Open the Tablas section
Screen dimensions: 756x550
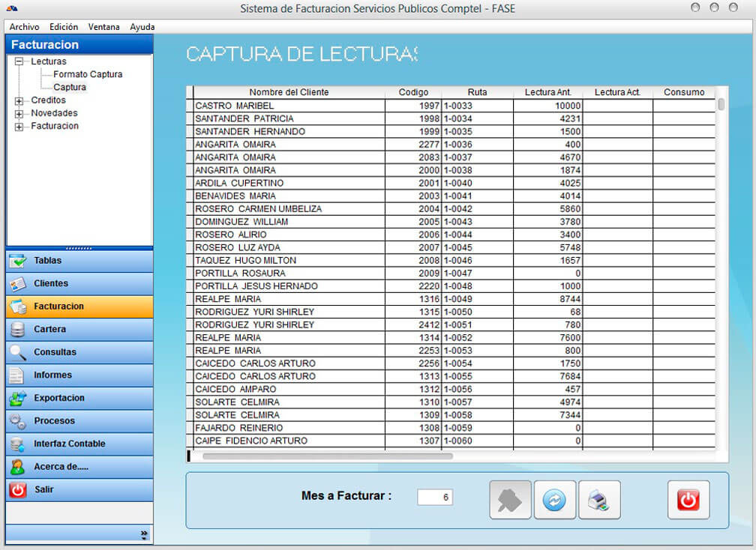79,261
